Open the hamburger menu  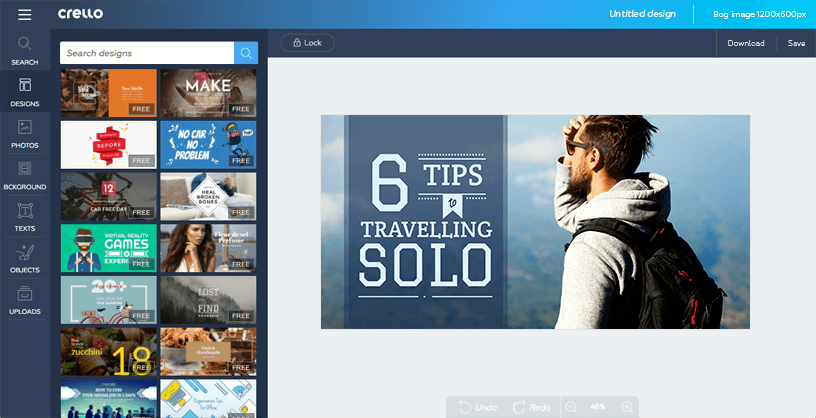pyautogui.click(x=24, y=15)
